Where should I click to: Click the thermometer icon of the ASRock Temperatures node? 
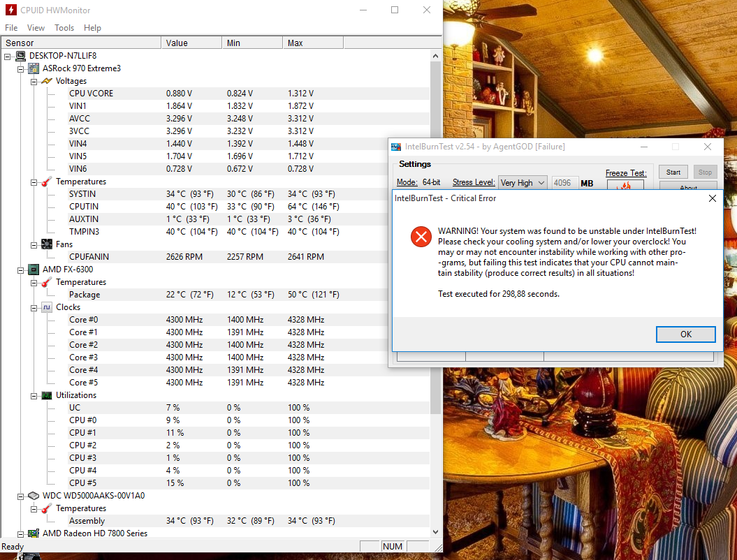click(47, 182)
